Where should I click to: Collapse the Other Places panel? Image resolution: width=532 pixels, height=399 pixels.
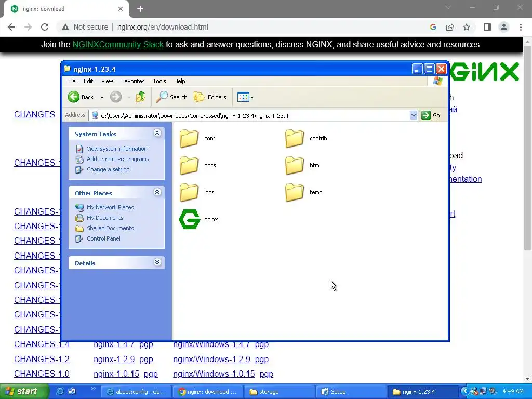[157, 192]
